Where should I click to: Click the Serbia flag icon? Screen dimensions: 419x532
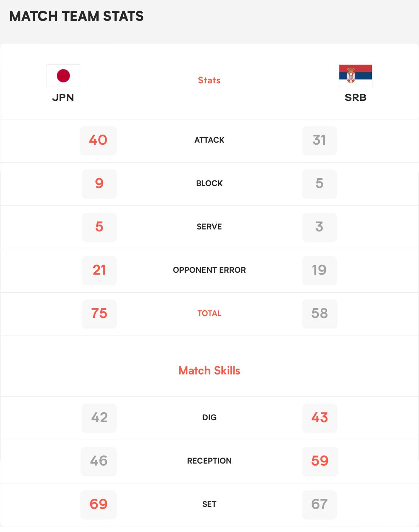point(355,76)
